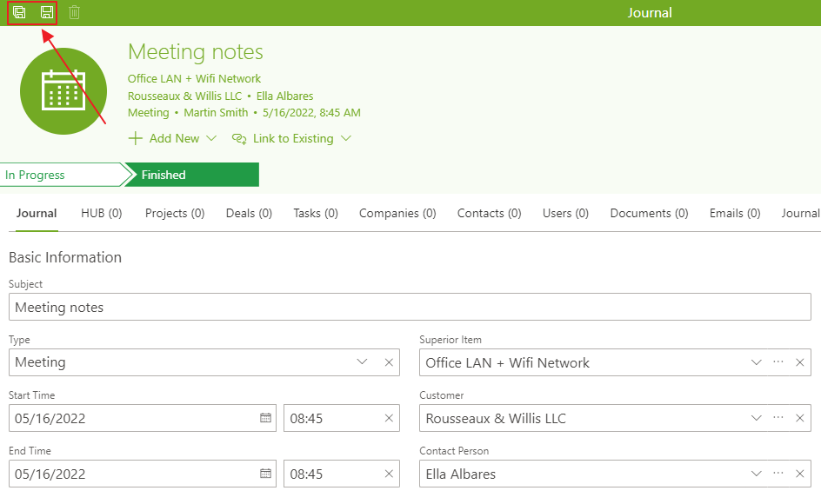
Task: Open the Start Time calendar picker
Action: click(x=266, y=418)
